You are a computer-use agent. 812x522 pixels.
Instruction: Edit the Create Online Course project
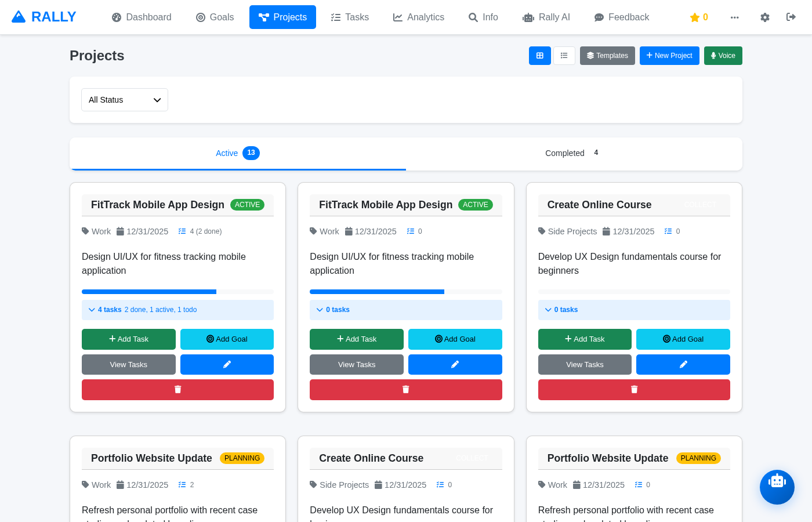pos(683,364)
